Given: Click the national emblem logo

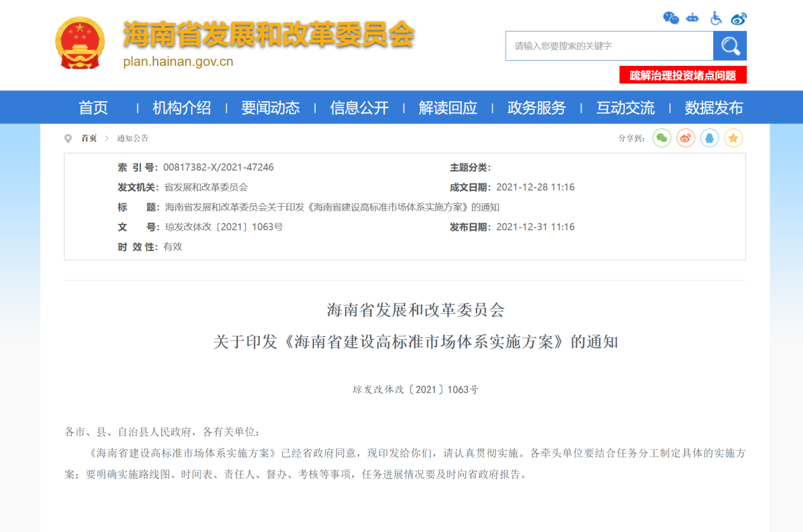Looking at the screenshot, I should [80, 43].
